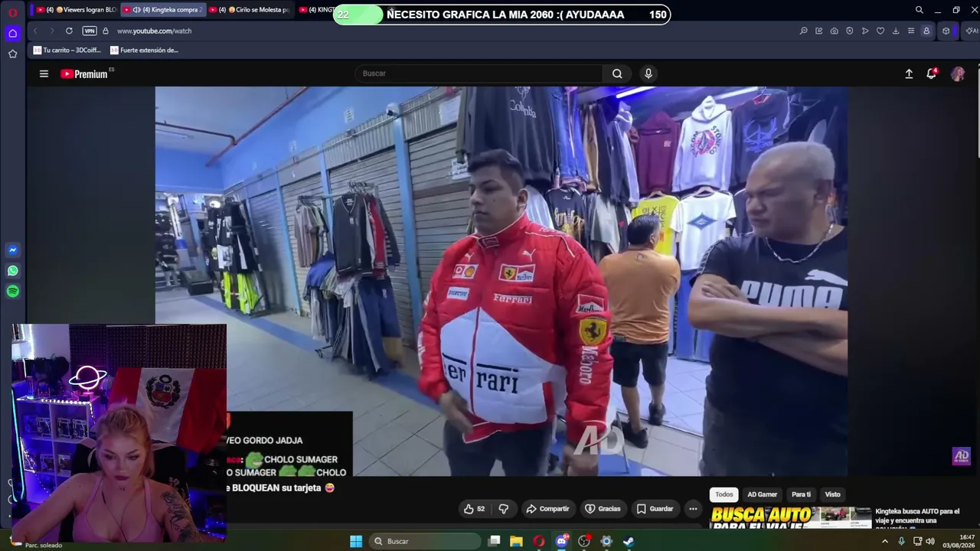Click the main video player
The image size is (980, 551).
(x=501, y=281)
